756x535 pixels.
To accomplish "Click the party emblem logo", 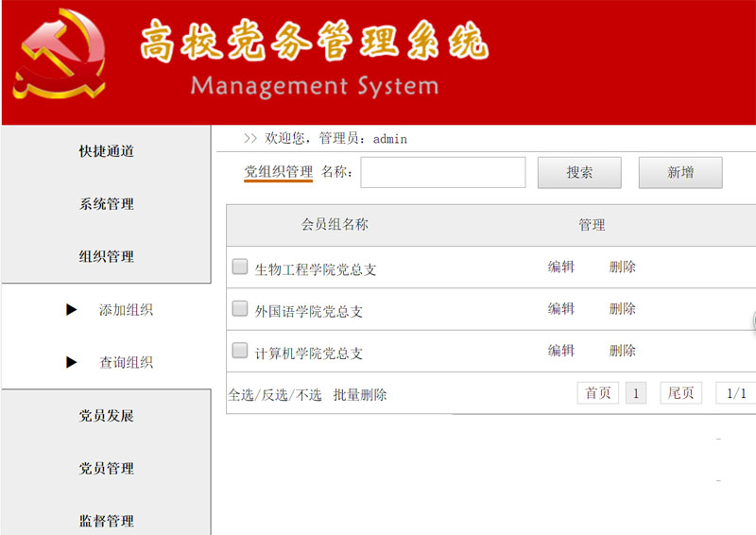I will pos(59,54).
